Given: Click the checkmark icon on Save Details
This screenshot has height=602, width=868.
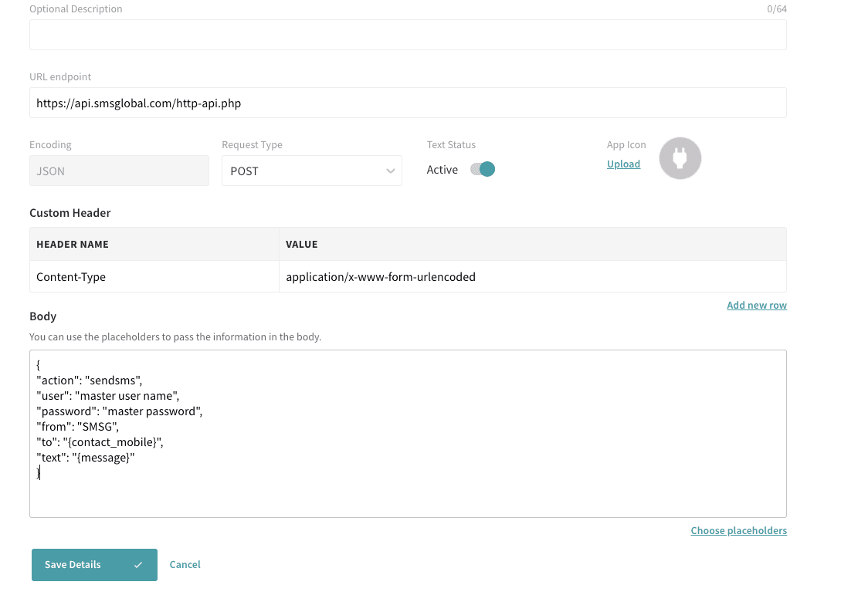Looking at the screenshot, I should click(138, 565).
